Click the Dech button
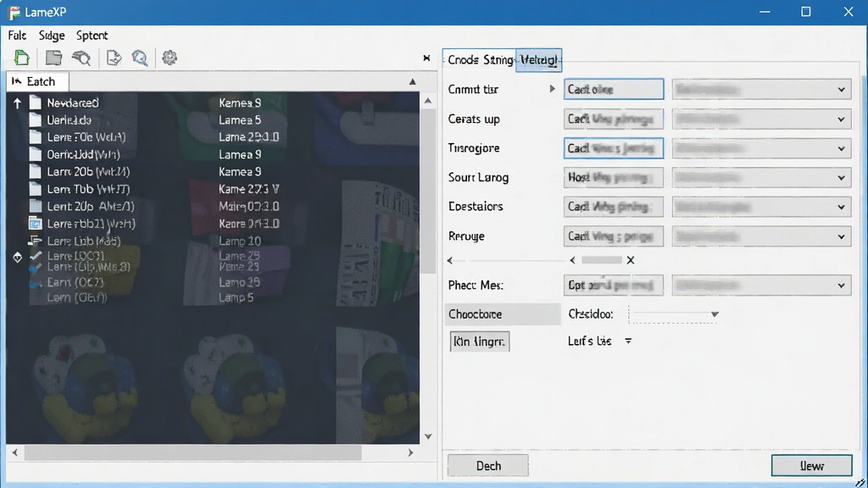The width and height of the screenshot is (868, 488). pos(487,466)
